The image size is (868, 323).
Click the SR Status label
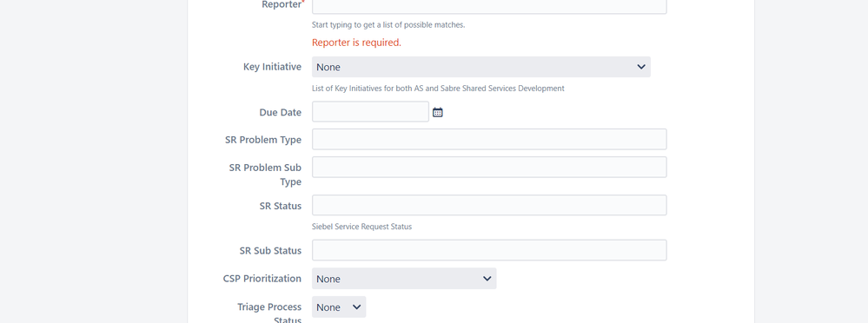click(x=280, y=206)
